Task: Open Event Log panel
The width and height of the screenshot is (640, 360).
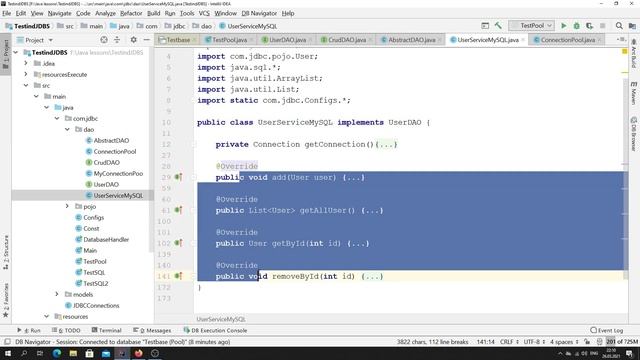Action: pos(607,330)
